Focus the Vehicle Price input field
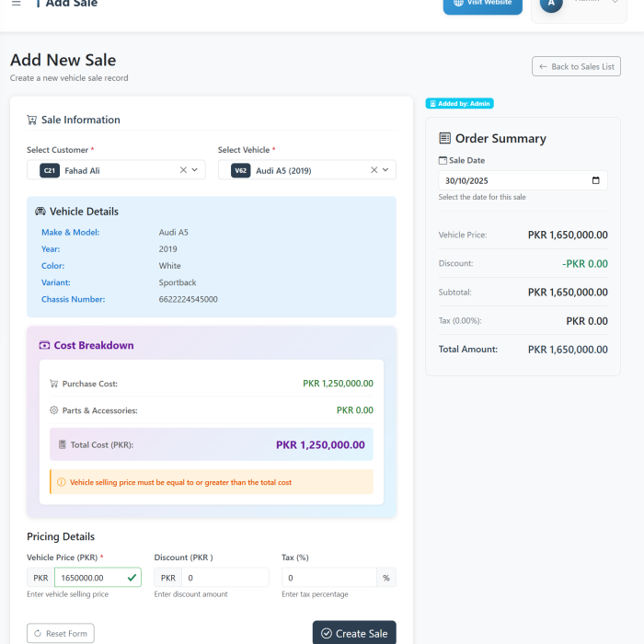Image resolution: width=644 pixels, height=644 pixels. click(x=89, y=578)
